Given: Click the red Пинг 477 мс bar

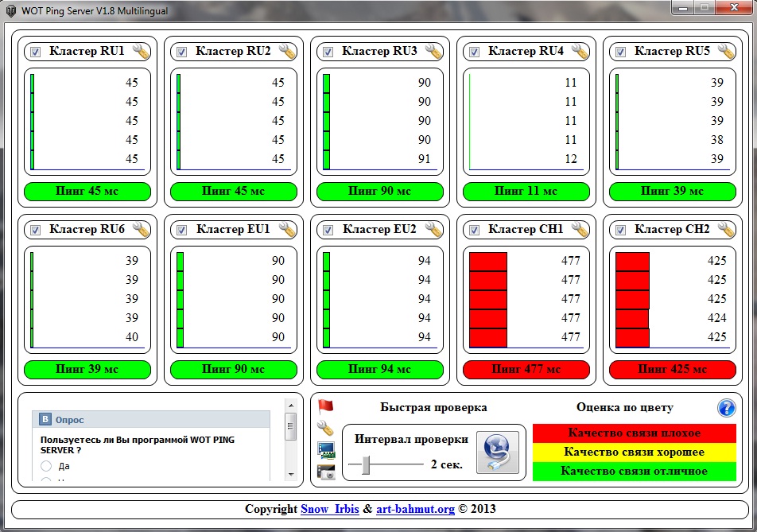Looking at the screenshot, I should pos(526,369).
